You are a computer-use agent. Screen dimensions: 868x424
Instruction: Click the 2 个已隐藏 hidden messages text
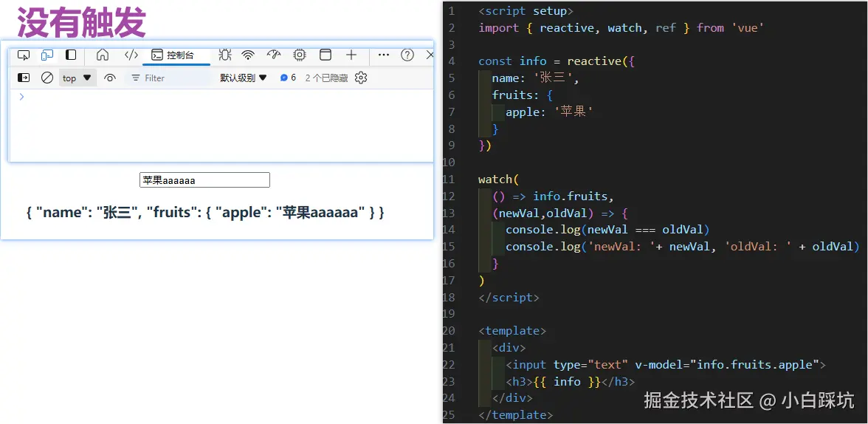[x=326, y=78]
